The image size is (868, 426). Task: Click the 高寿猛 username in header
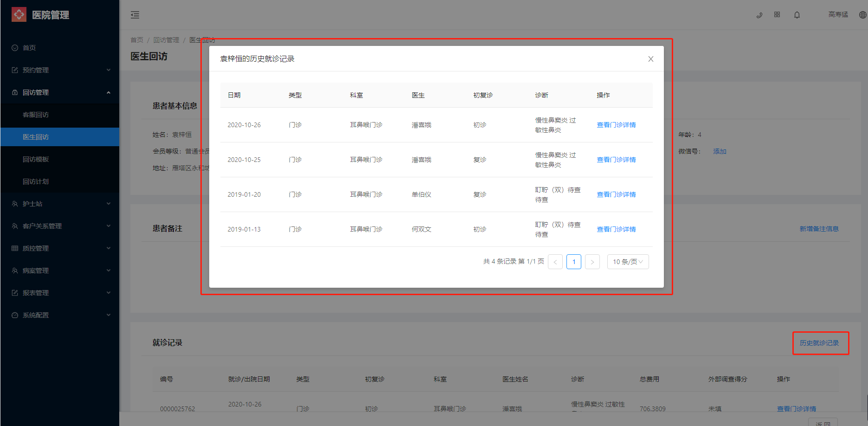(x=838, y=14)
